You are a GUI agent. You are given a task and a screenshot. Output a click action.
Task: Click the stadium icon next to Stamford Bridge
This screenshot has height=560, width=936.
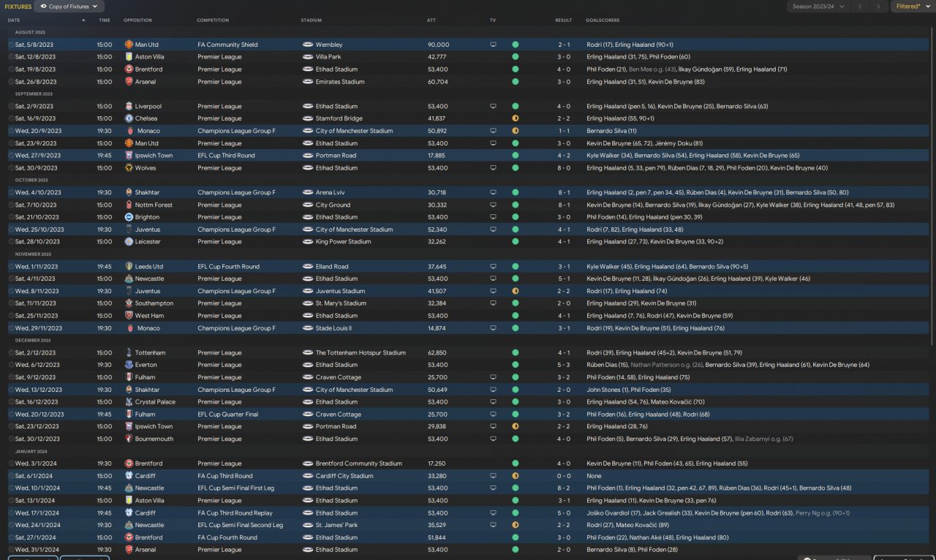pyautogui.click(x=307, y=118)
